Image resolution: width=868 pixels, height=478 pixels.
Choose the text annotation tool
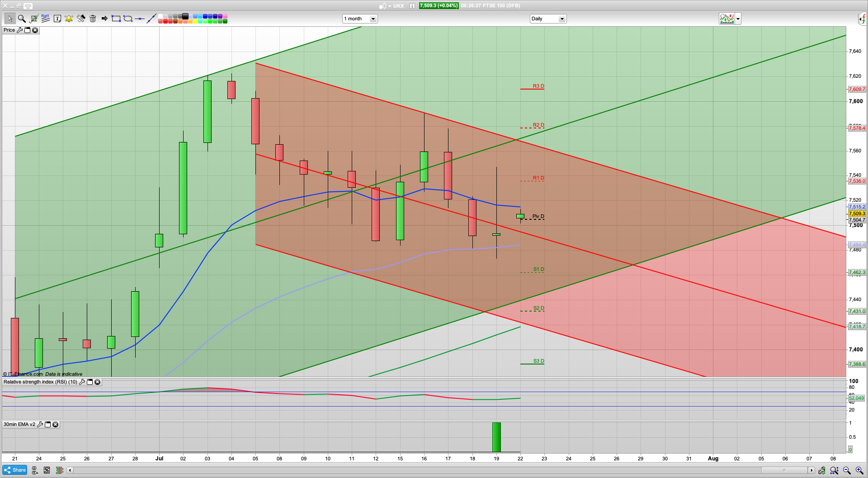pyautogui.click(x=57, y=19)
